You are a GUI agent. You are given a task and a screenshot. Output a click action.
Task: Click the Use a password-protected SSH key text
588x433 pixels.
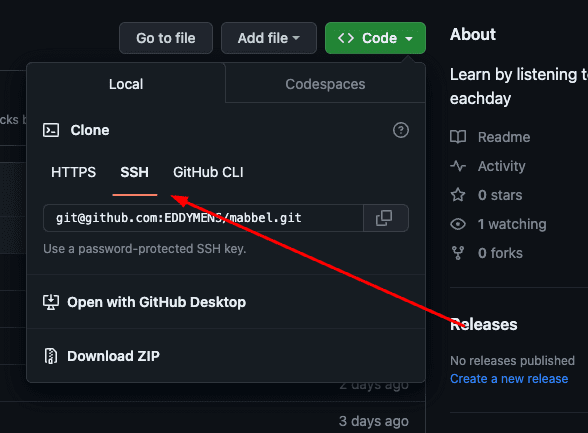(x=145, y=249)
